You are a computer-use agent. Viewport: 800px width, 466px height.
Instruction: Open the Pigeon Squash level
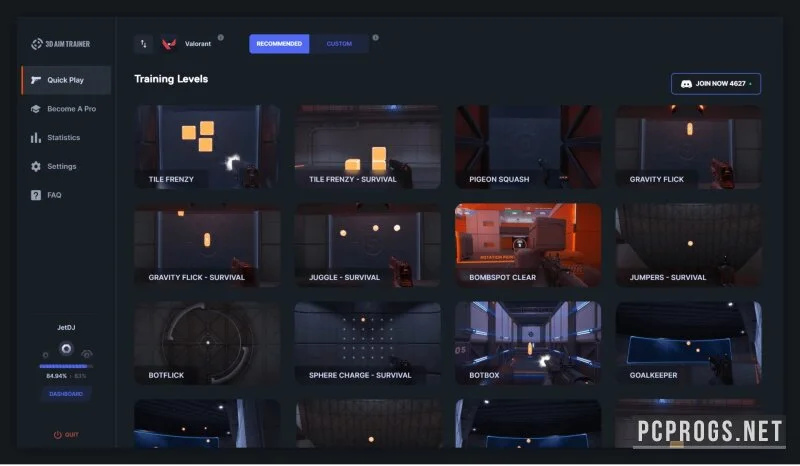(528, 147)
